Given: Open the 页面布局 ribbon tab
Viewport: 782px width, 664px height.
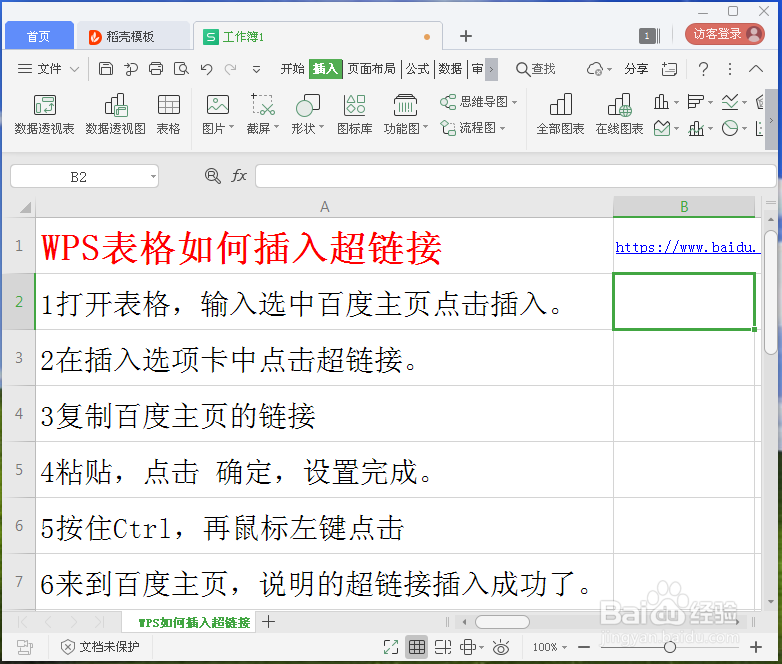Looking at the screenshot, I should pyautogui.click(x=372, y=69).
